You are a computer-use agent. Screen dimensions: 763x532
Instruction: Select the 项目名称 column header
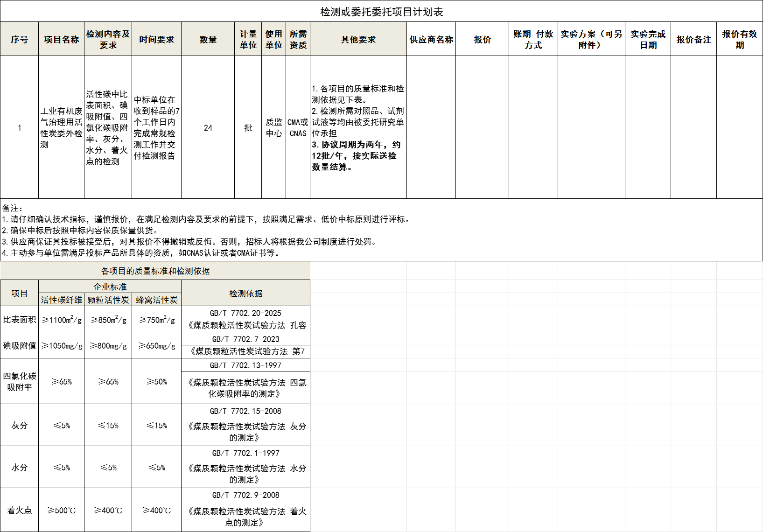(61, 39)
